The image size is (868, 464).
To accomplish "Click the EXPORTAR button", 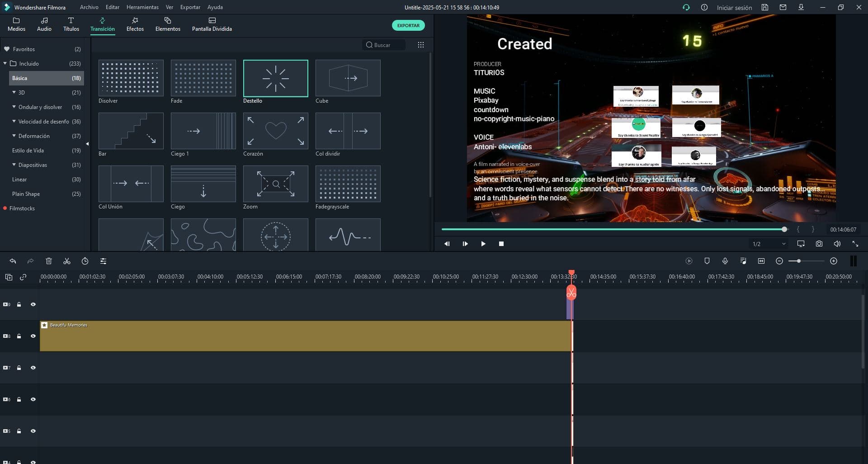I will point(408,25).
